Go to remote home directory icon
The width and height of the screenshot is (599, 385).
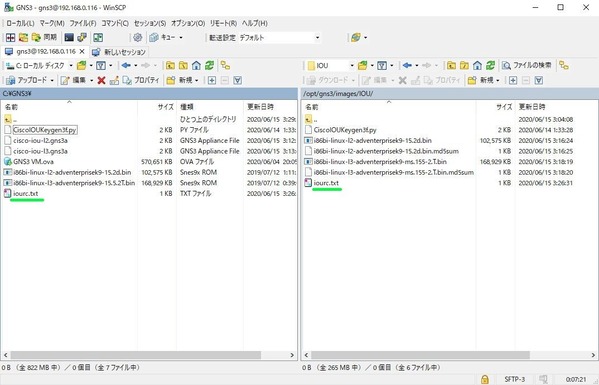478,66
